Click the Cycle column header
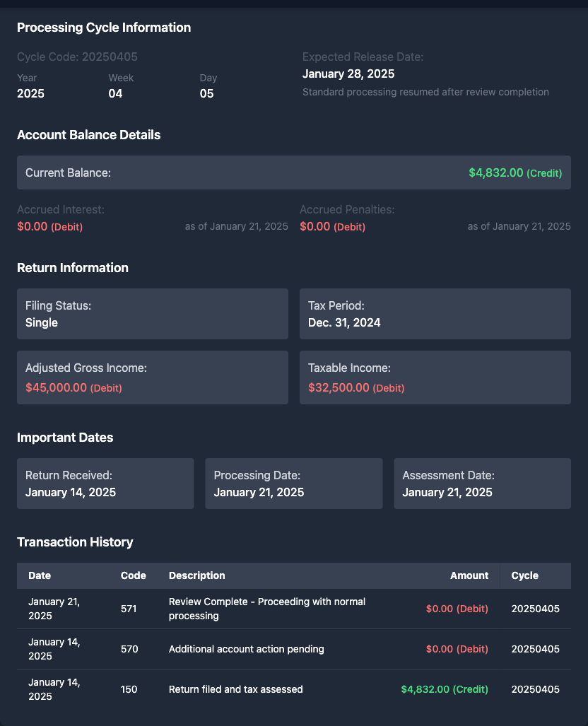The height and width of the screenshot is (726, 588). coord(524,575)
